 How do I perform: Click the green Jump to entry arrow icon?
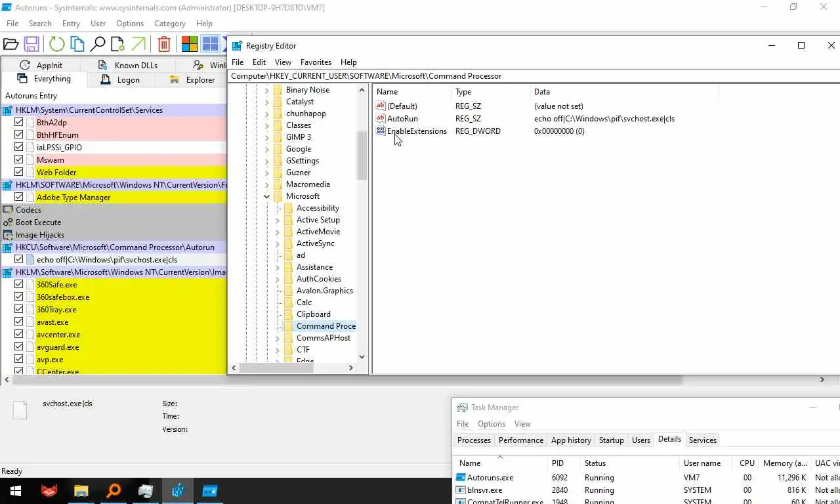(x=138, y=44)
